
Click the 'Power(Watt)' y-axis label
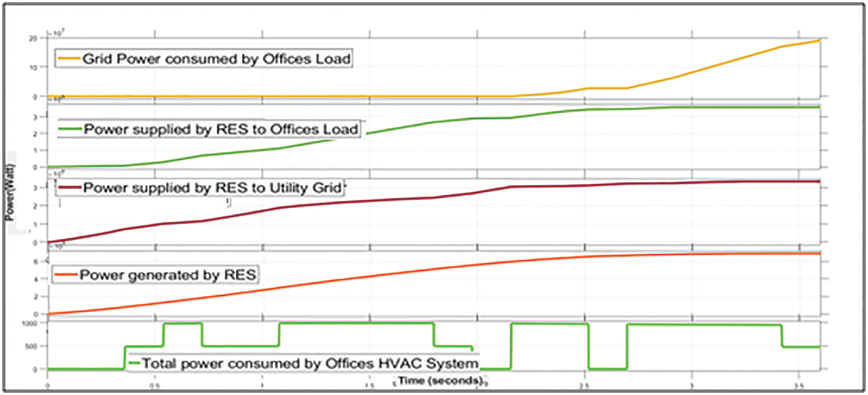pyautogui.click(x=10, y=193)
